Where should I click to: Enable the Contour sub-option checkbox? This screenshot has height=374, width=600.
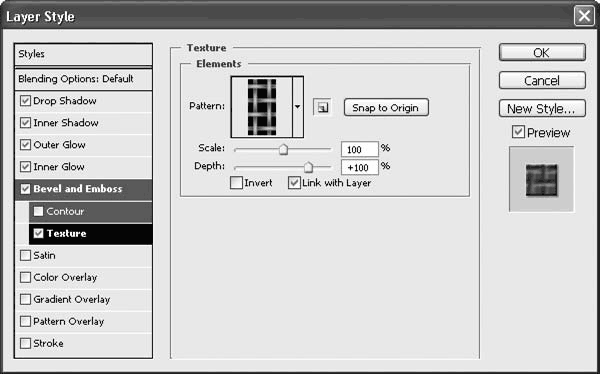click(38, 211)
